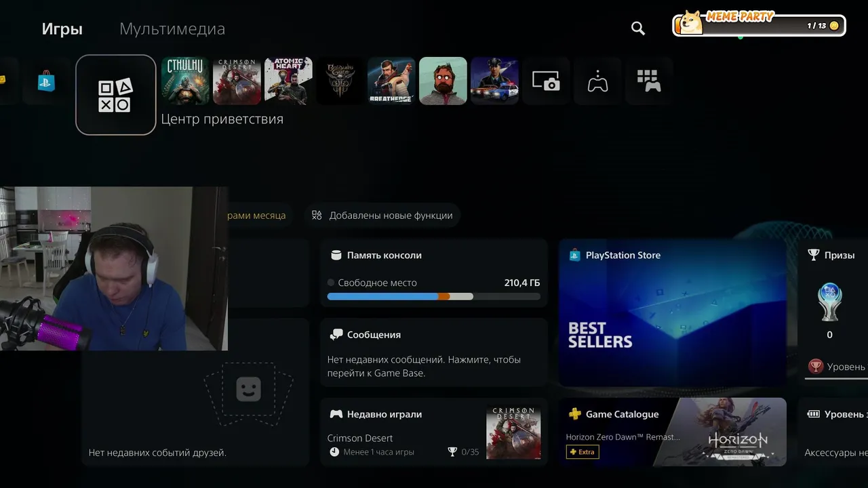Click the red Уровень trophy level icon
The height and width of the screenshot is (488, 868).
815,367
